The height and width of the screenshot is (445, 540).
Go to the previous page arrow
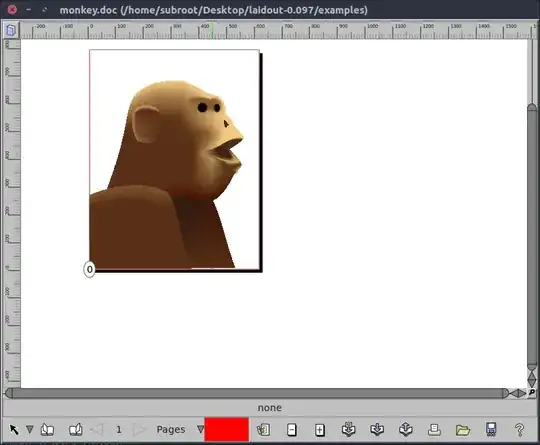96,430
